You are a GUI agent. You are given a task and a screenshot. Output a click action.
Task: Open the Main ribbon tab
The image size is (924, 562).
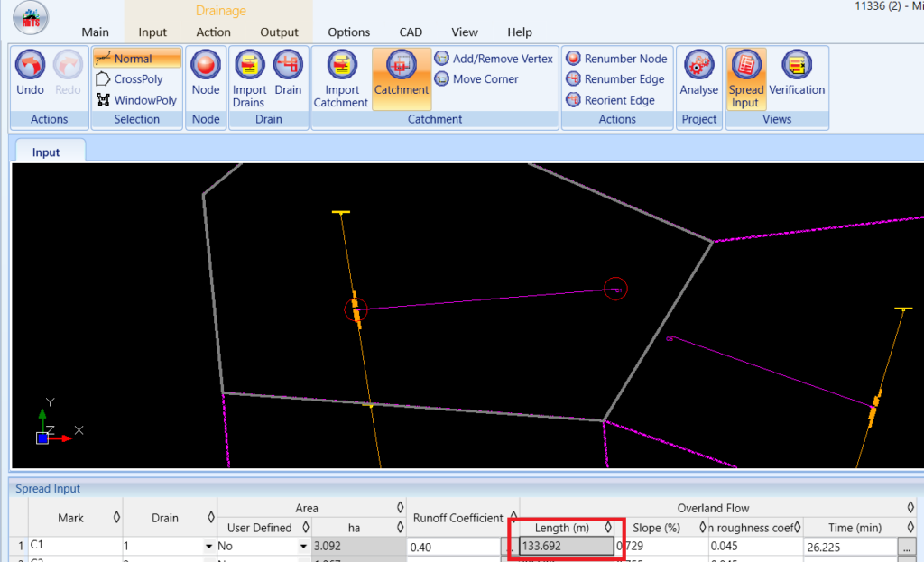click(95, 32)
